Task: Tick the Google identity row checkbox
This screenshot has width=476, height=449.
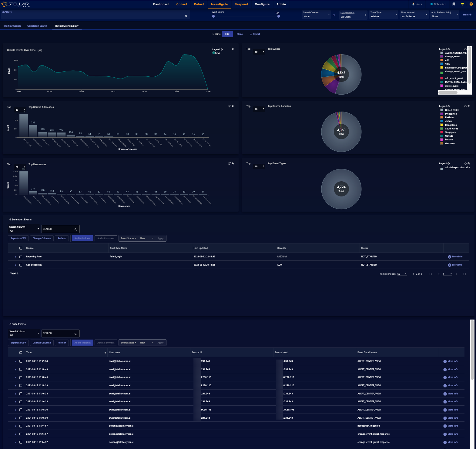Action: [x=21, y=265]
